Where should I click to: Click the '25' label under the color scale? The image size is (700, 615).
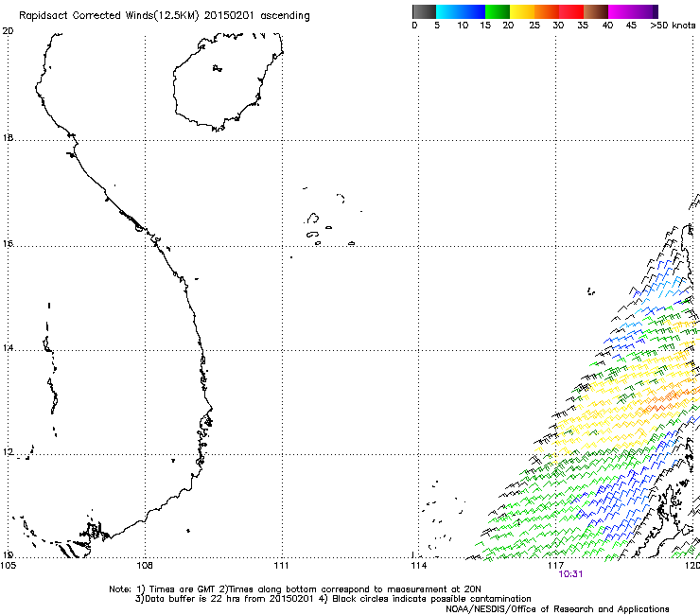coord(534,26)
